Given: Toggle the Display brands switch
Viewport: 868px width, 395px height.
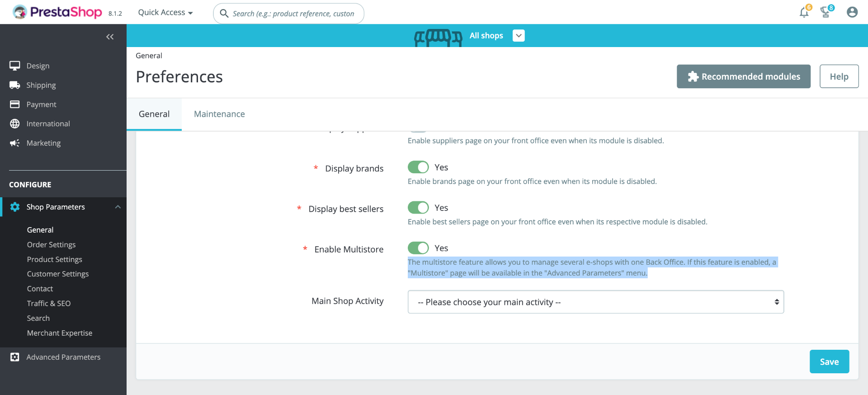Looking at the screenshot, I should click(418, 167).
